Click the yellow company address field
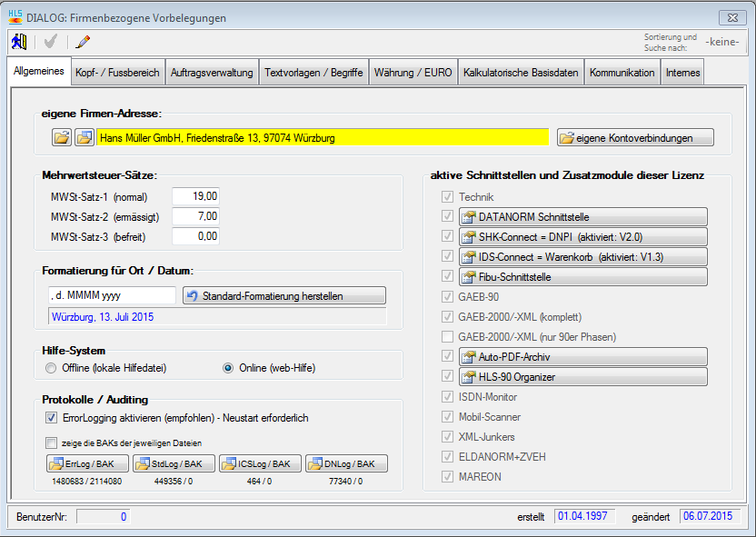Image resolution: width=756 pixels, height=537 pixels. pos(323,138)
